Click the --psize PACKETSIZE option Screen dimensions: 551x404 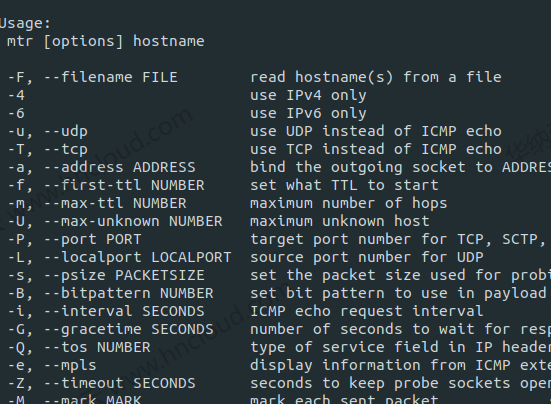tap(124, 275)
